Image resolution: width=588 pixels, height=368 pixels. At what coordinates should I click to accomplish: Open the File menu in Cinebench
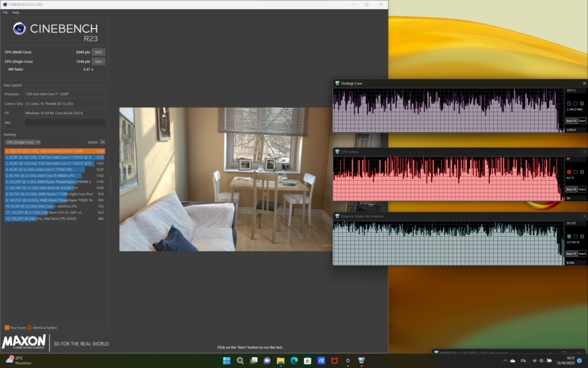coord(5,13)
